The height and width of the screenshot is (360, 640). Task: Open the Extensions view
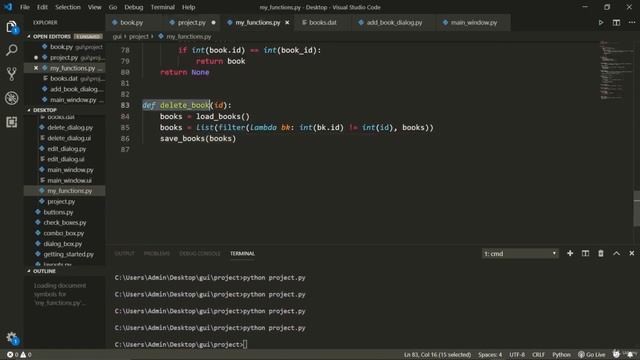coord(11,122)
